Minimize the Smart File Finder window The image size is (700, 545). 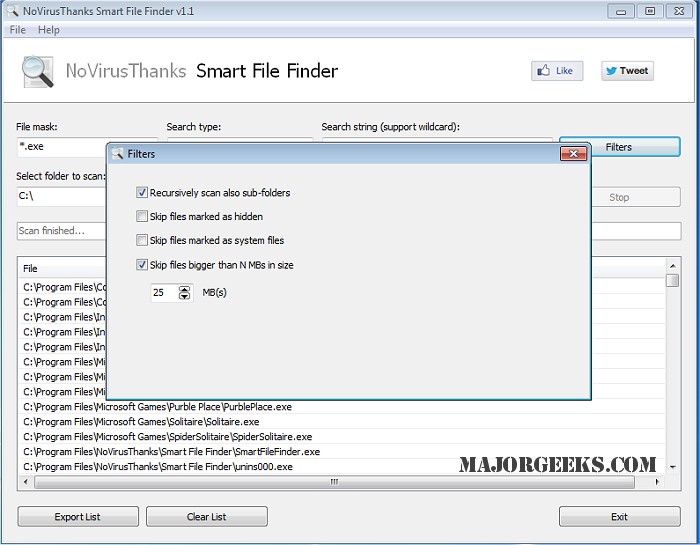coord(621,11)
